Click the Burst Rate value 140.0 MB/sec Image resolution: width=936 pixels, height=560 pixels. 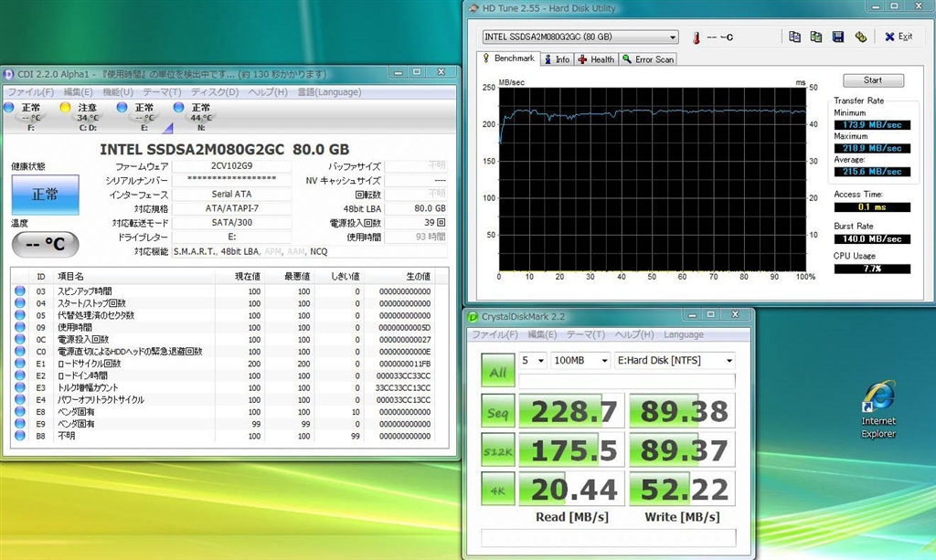point(872,239)
